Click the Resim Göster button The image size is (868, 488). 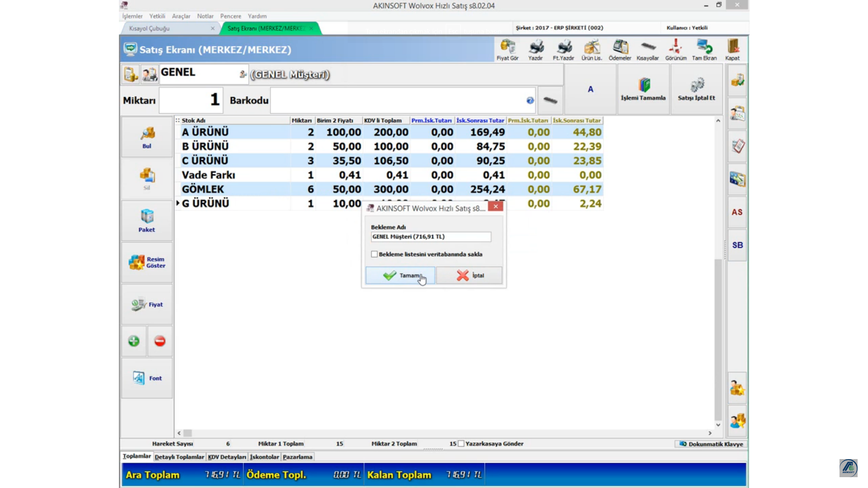(x=147, y=263)
